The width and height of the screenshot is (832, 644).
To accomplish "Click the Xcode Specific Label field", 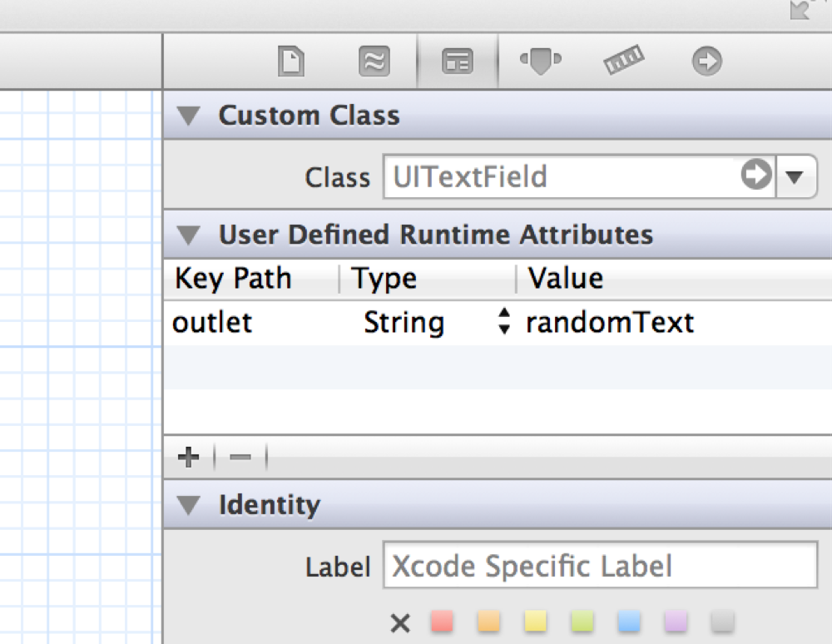I will 600,564.
